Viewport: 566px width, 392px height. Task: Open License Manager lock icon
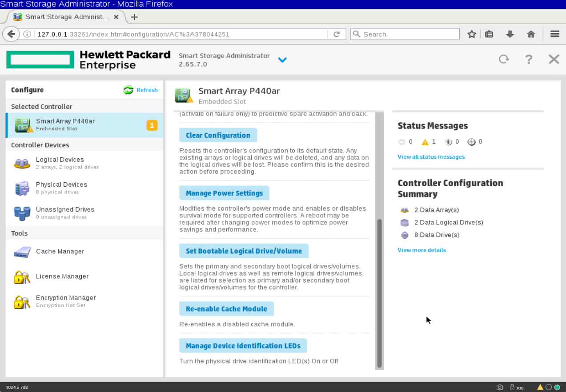coord(22,277)
